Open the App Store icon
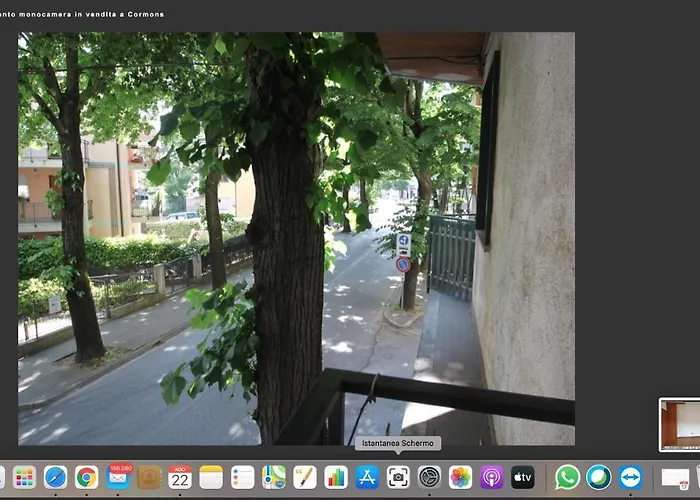700x500 pixels. [367, 478]
